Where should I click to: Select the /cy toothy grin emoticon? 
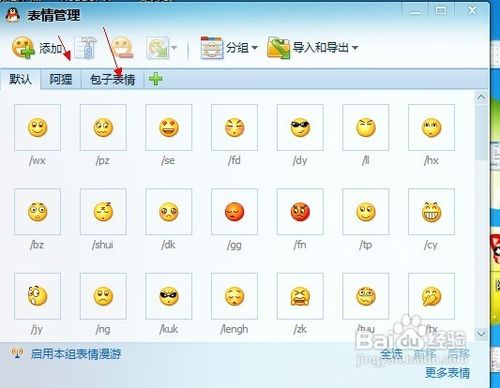431,212
